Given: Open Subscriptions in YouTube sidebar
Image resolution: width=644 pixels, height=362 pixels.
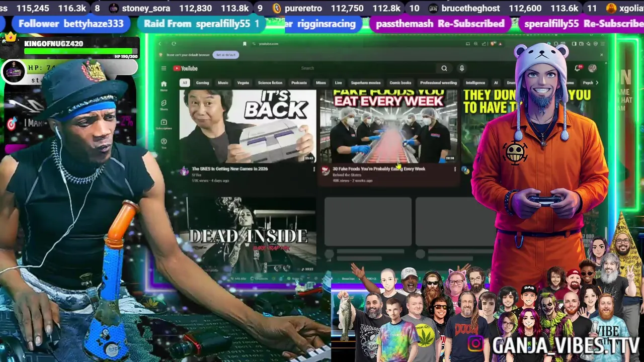Looking at the screenshot, I should pyautogui.click(x=164, y=124).
